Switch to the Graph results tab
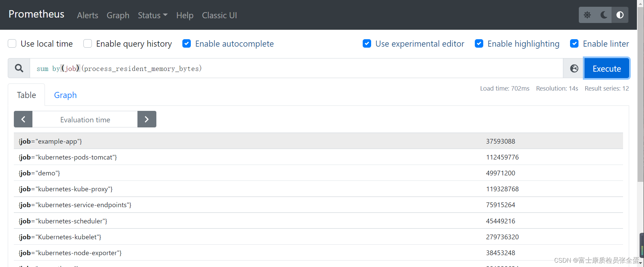The width and height of the screenshot is (644, 267). click(x=66, y=95)
